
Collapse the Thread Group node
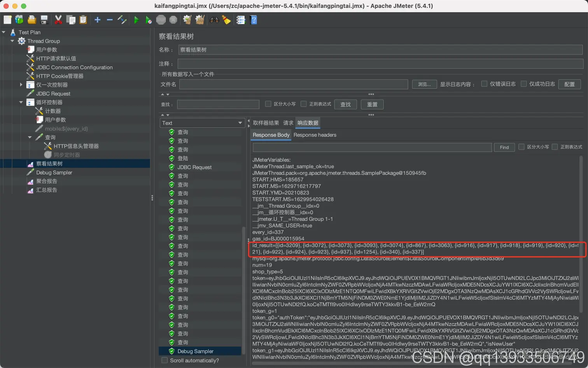(x=12, y=41)
